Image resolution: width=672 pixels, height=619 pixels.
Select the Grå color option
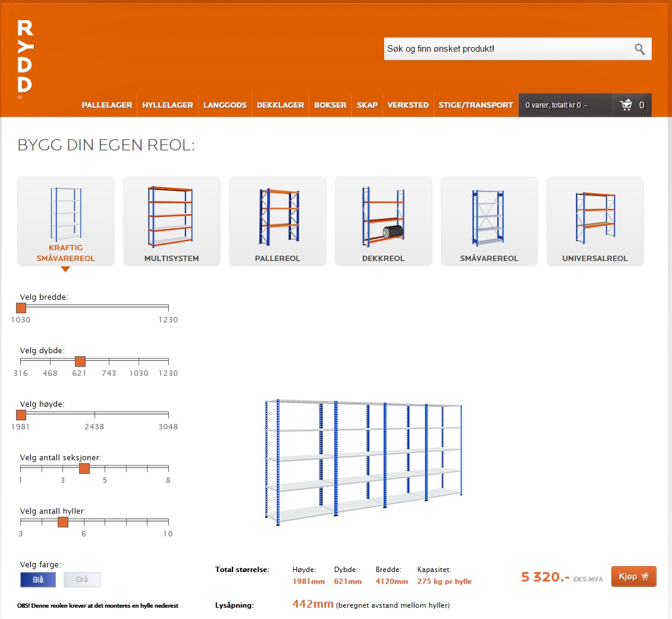82,580
